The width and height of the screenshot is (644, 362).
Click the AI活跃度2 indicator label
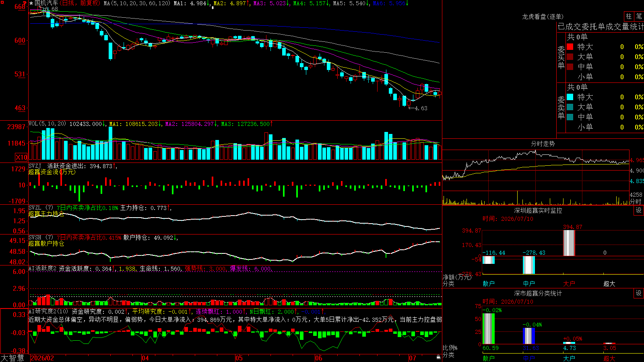tap(43, 268)
